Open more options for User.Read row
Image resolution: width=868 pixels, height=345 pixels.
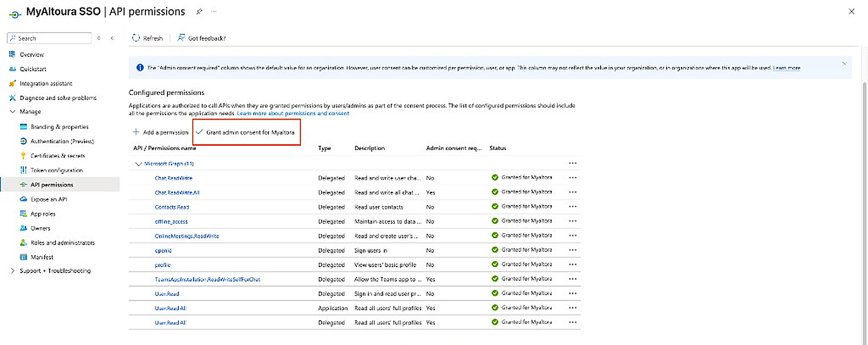573,293
